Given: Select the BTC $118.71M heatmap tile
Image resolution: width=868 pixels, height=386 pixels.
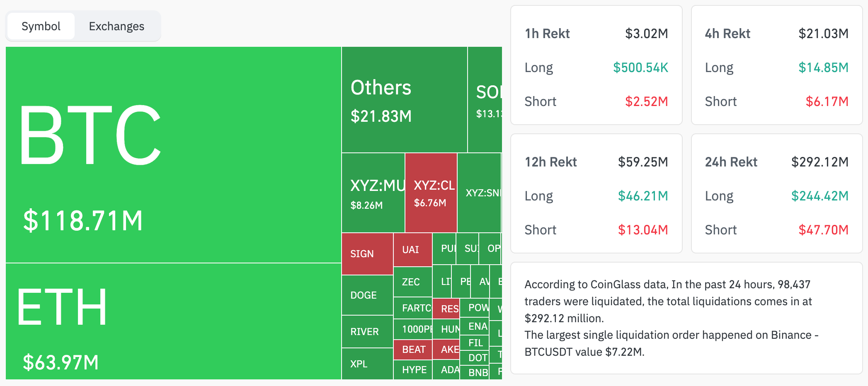Looking at the screenshot, I should [173, 154].
